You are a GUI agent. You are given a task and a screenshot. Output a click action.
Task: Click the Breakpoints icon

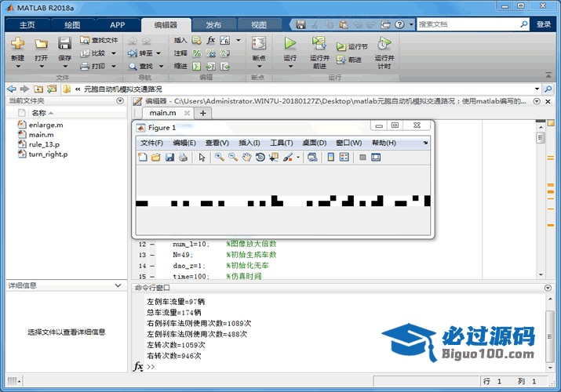click(x=259, y=44)
